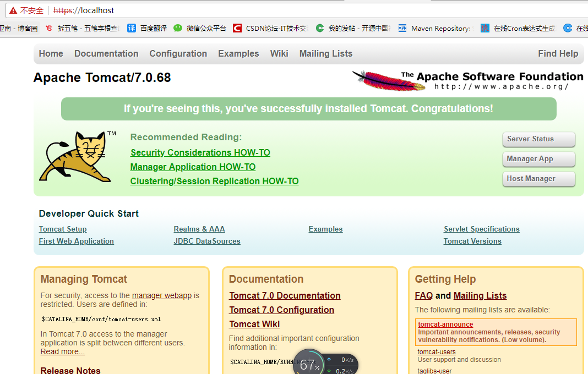Click the $CATALINA_HOME/conf/tomcat-users.xml path text

click(x=101, y=320)
